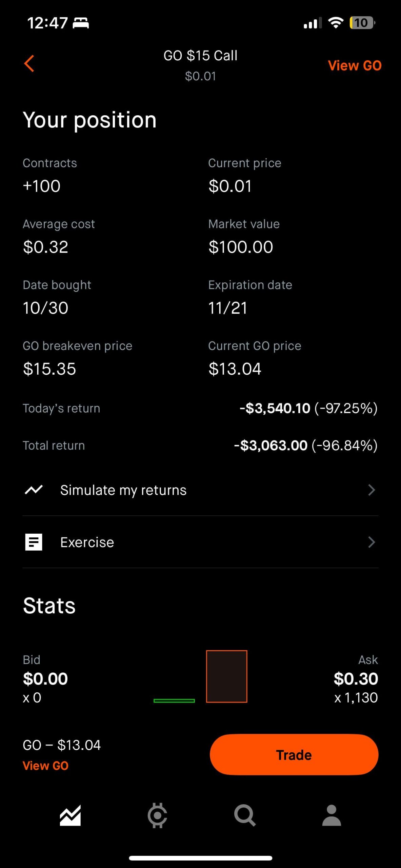401x868 pixels.
Task: Tap the GO $15 Call title
Action: [x=200, y=56]
